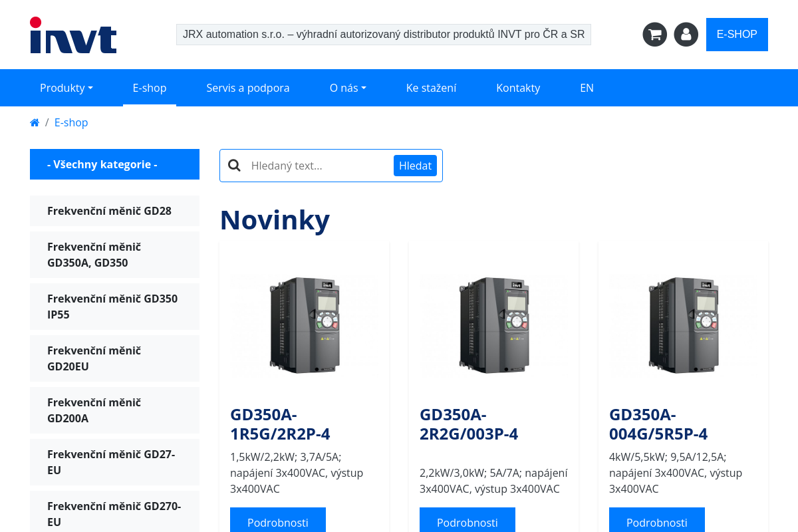This screenshot has width=798, height=532.
Task: Click the home breadcrumb icon
Action: [35, 122]
